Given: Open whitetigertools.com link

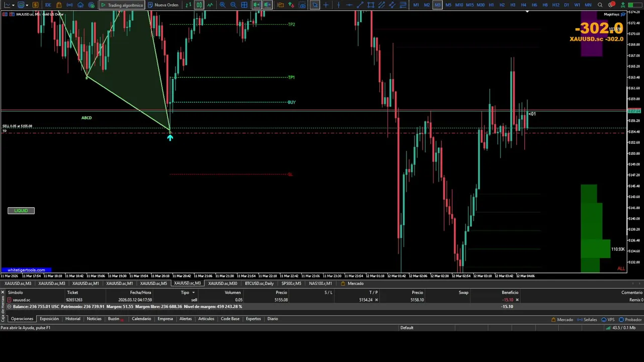Looking at the screenshot, I should (x=26, y=270).
